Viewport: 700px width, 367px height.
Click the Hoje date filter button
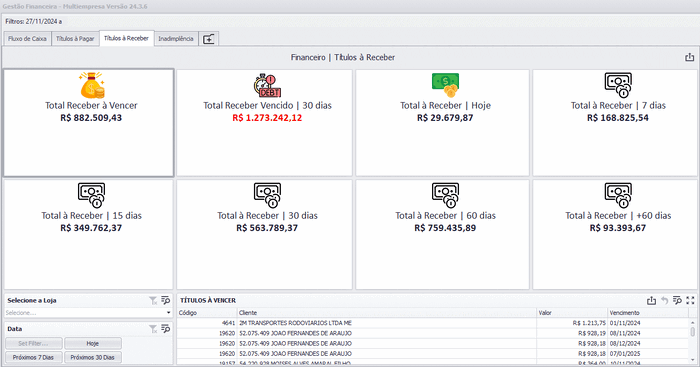[x=93, y=343]
